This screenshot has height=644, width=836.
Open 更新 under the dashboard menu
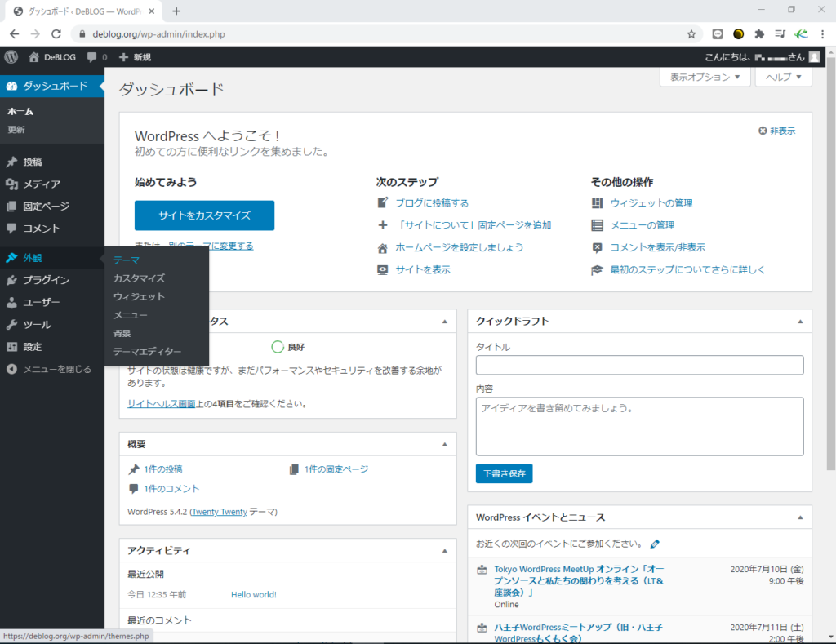pos(16,130)
